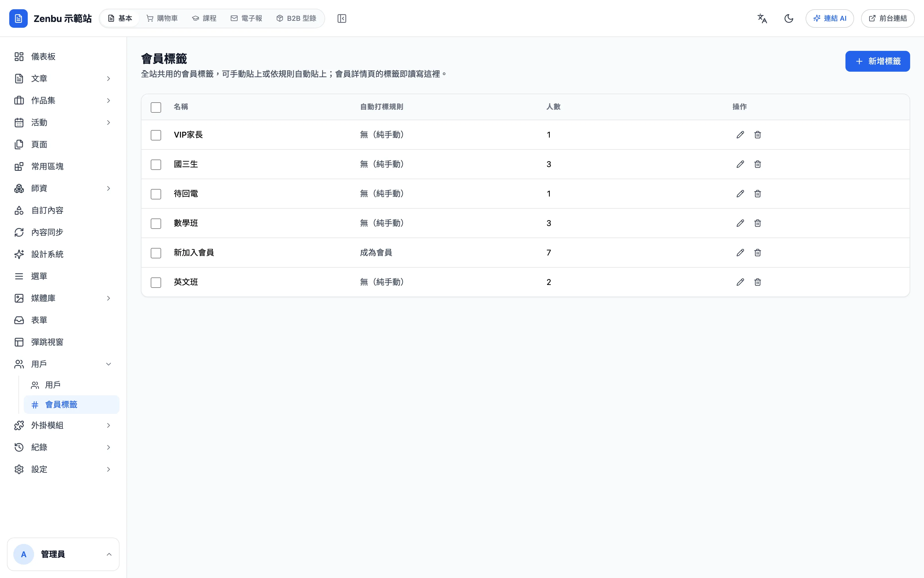Open 內容同步 sync in sidebar
This screenshot has height=578, width=924.
point(64,232)
